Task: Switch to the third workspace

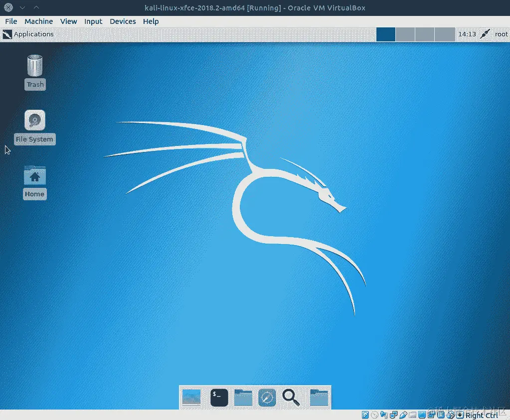Action: tap(425, 34)
